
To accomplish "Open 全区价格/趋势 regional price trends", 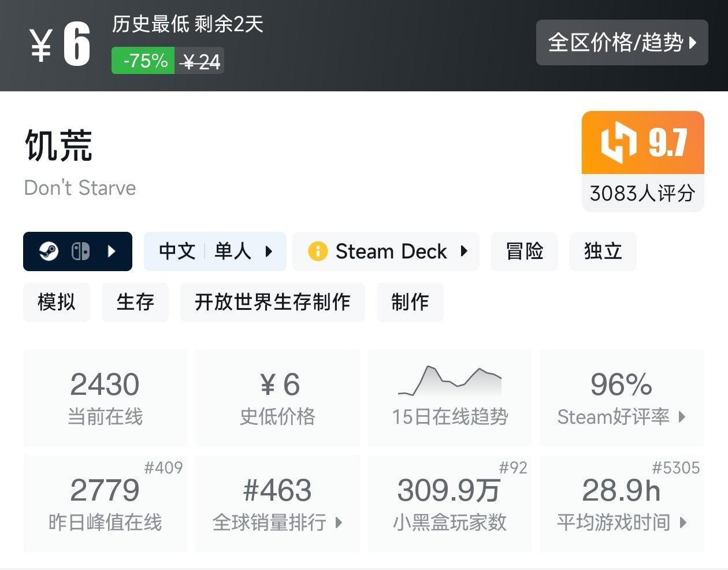I will 622,42.
